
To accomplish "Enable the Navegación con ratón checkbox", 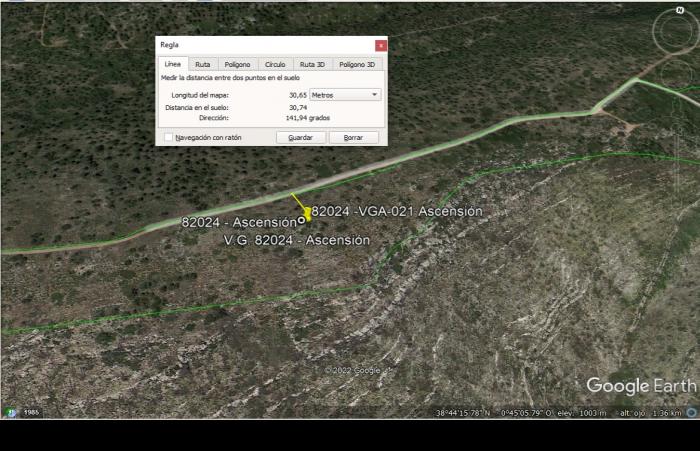I will pos(168,138).
